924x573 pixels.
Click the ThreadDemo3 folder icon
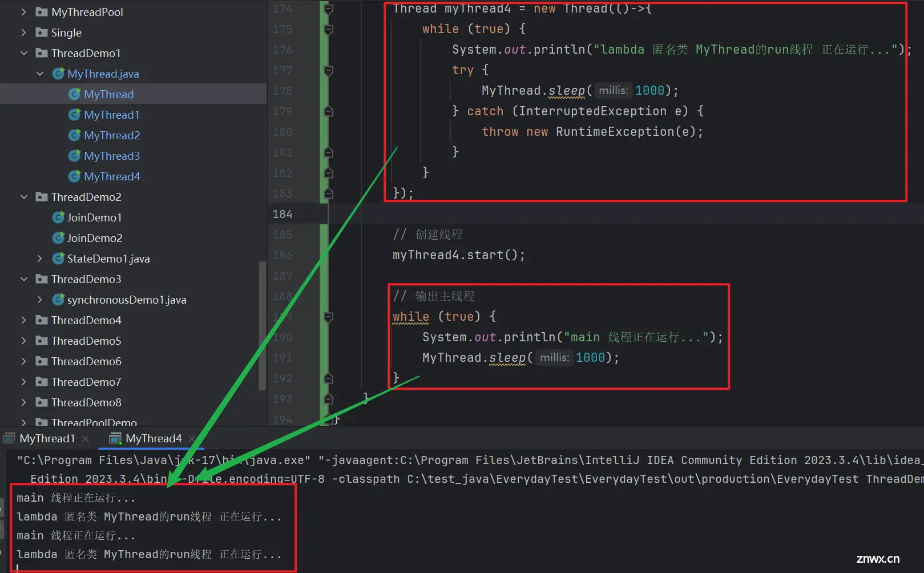pyautogui.click(x=42, y=279)
